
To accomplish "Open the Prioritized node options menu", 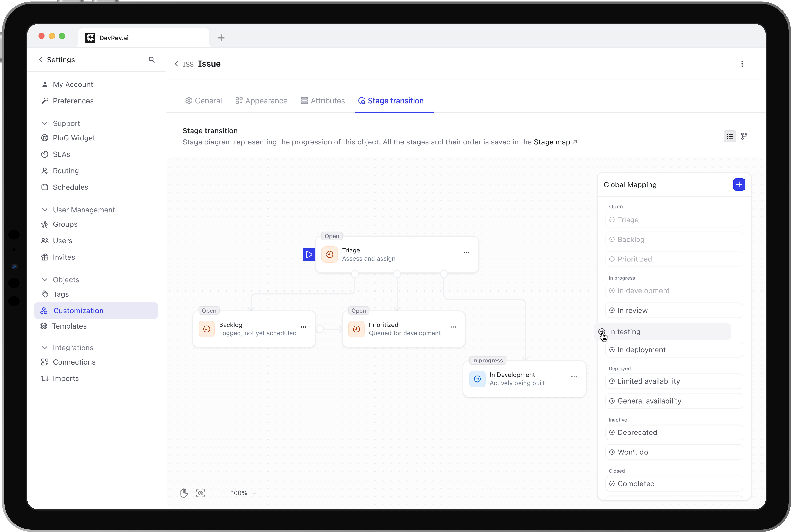I will (x=453, y=327).
